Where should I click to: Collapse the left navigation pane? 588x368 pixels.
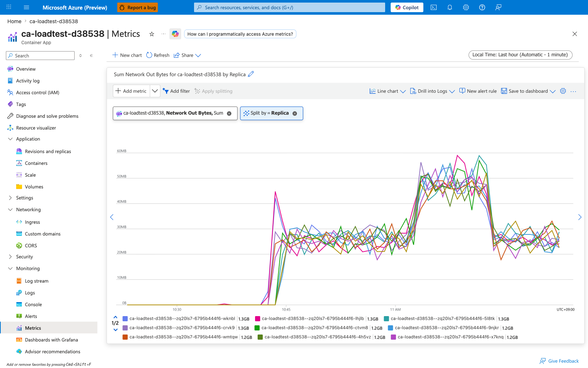[92, 56]
